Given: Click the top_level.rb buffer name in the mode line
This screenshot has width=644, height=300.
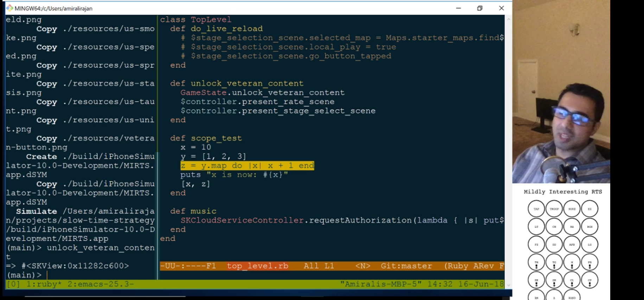Looking at the screenshot, I should point(257,266).
